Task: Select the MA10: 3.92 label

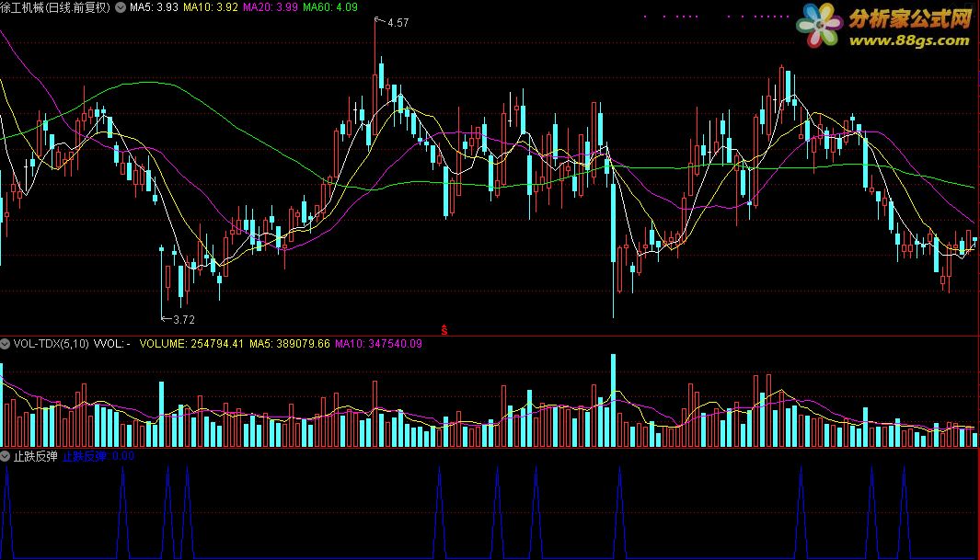Action: [211, 7]
